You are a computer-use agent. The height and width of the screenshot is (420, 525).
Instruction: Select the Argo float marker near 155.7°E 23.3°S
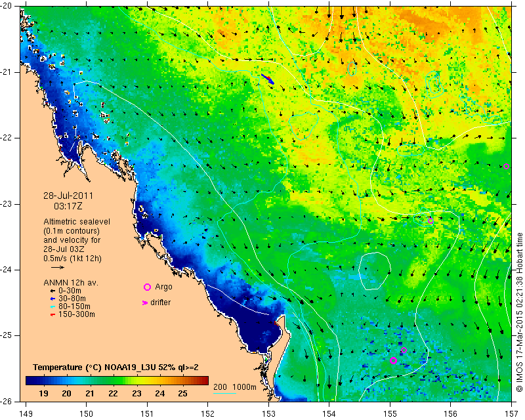(430, 220)
